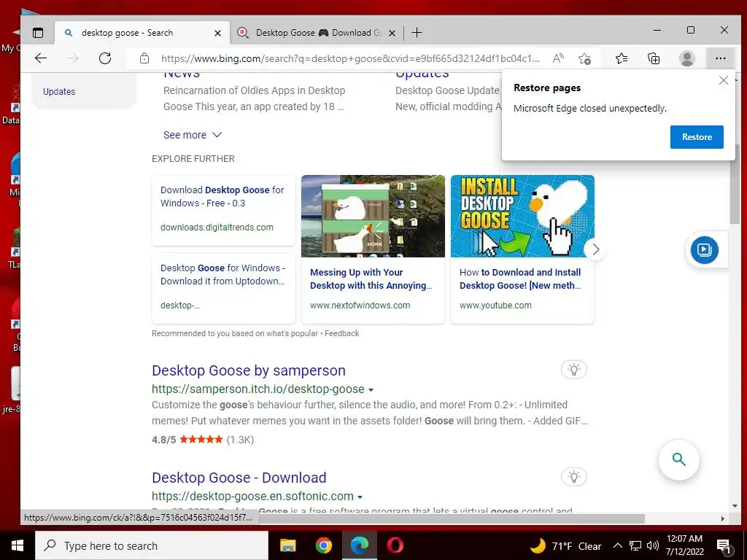
Task: Open File Explorer from the taskbar
Action: tap(287, 545)
